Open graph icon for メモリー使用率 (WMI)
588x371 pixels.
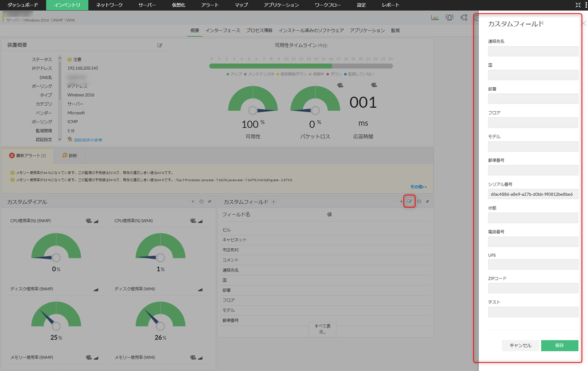(x=201, y=358)
